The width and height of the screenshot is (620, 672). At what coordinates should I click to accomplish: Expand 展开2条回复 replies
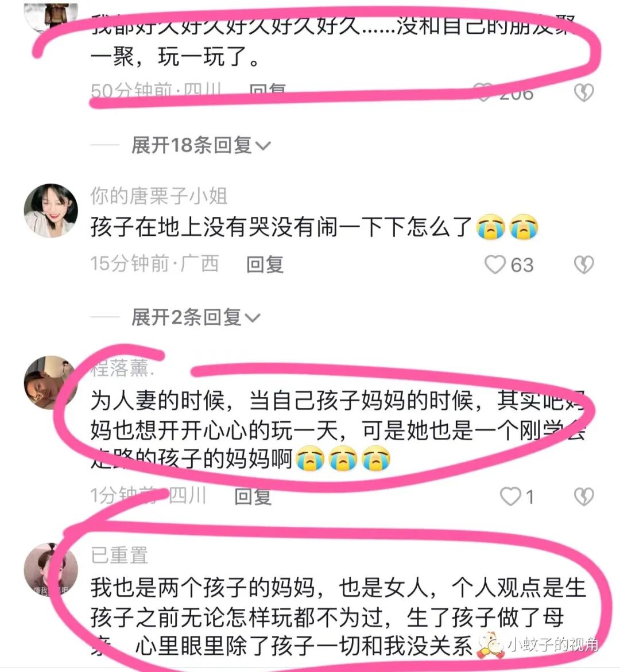coord(196,317)
